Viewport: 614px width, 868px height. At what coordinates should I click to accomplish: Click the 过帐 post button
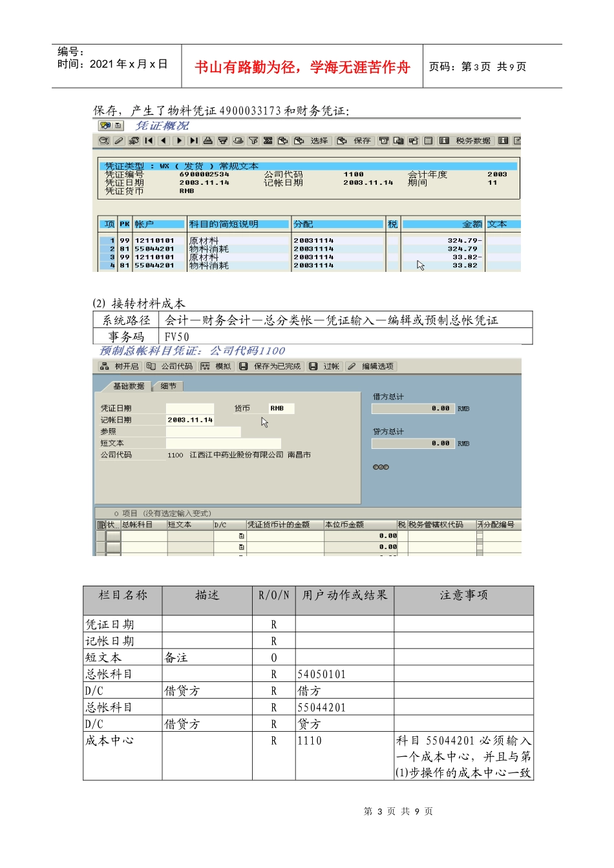point(324,366)
